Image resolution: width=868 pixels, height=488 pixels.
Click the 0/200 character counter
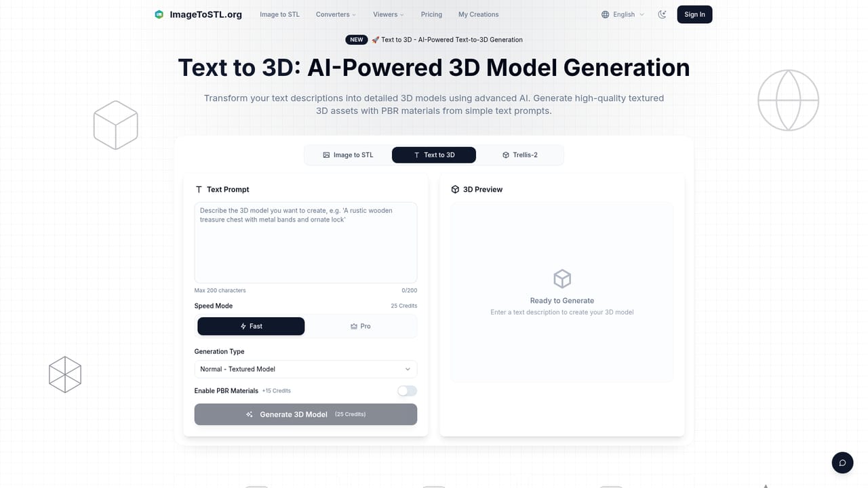point(410,290)
